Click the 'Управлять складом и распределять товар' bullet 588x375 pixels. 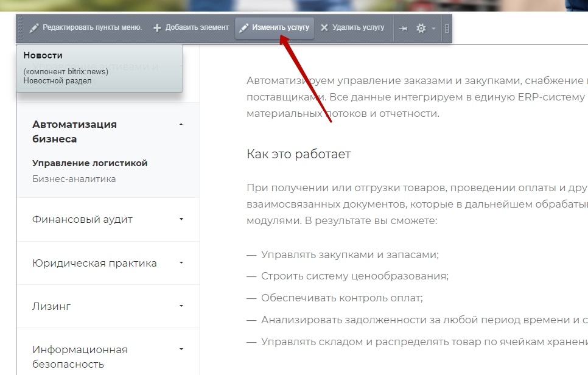(x=424, y=342)
